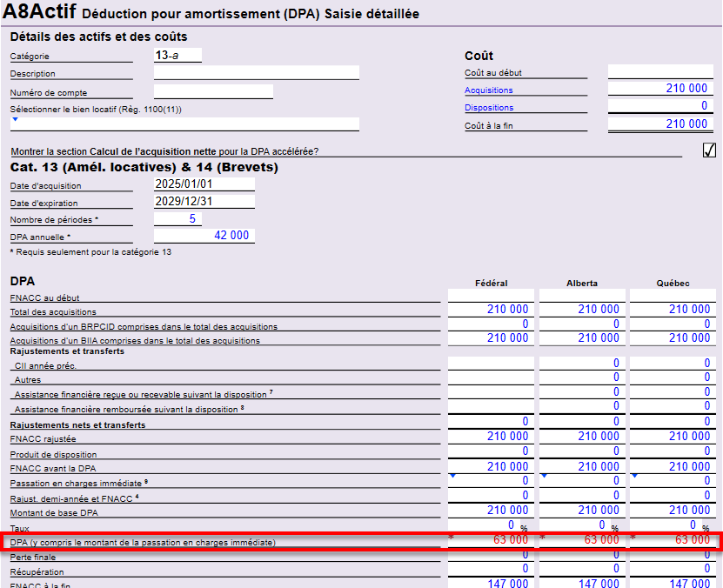Select the Date d'expiration field
Image resolution: width=723 pixels, height=588 pixels.
[204, 202]
